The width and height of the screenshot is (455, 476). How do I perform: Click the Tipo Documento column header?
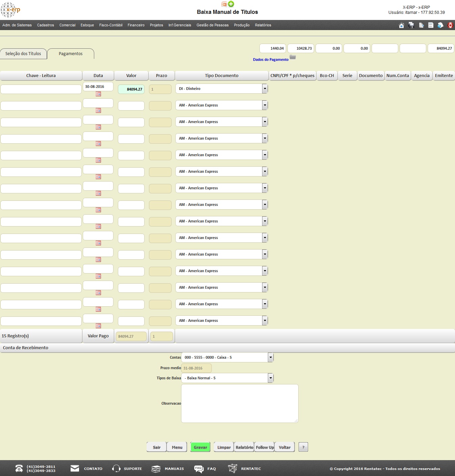tap(222, 75)
